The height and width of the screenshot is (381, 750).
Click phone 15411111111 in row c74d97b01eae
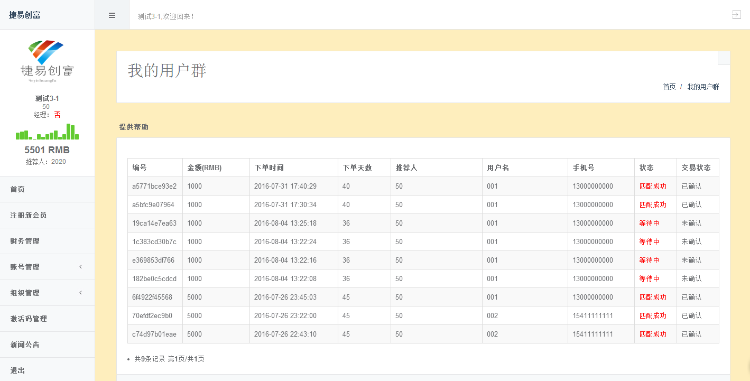pos(593,334)
